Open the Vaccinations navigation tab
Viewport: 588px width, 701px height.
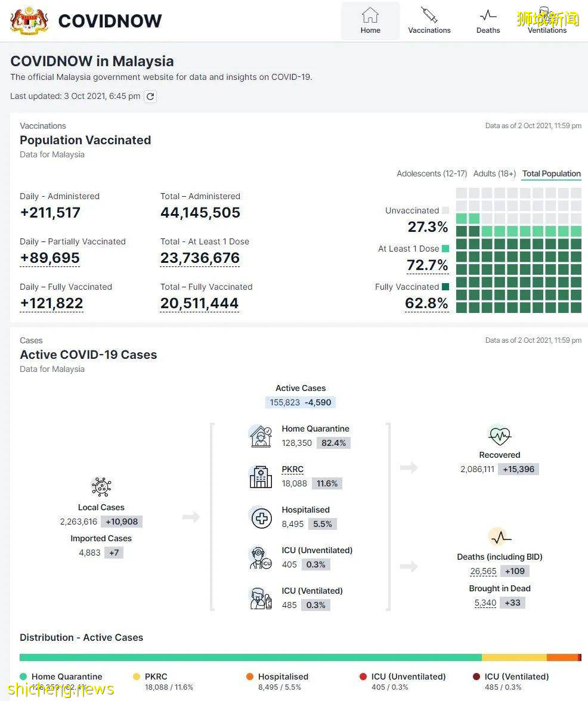[429, 21]
